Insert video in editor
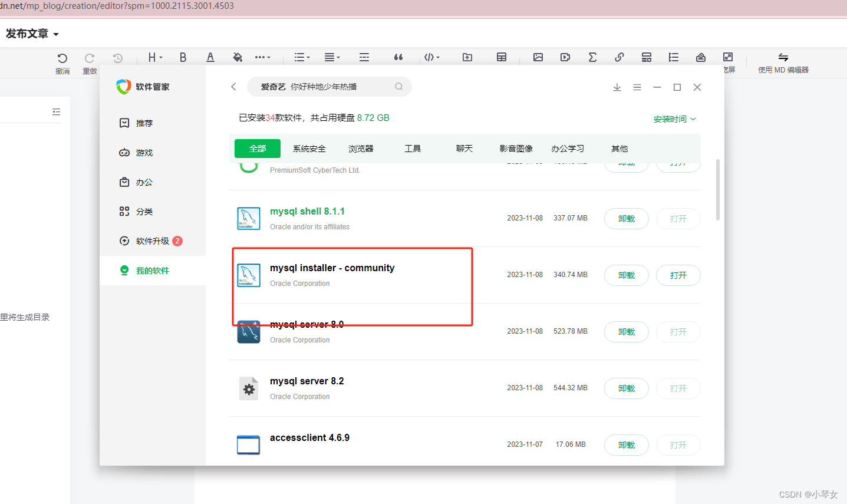 pos(565,57)
